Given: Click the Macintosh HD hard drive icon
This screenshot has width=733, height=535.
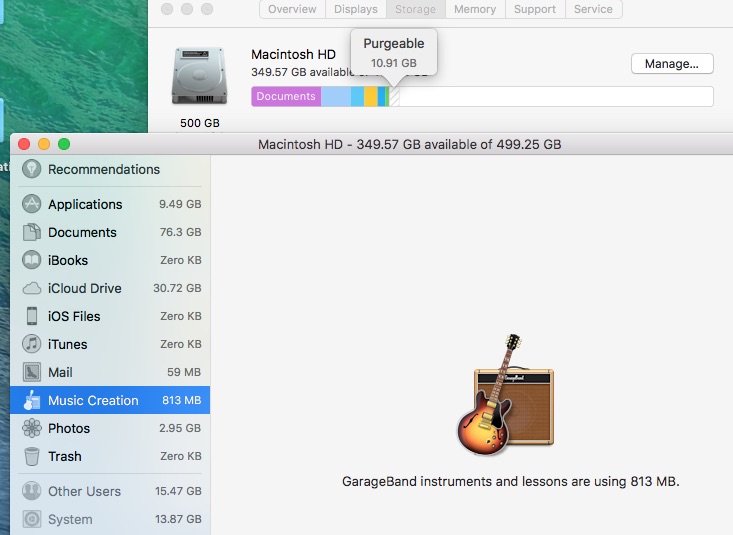Looking at the screenshot, I should coord(200,76).
